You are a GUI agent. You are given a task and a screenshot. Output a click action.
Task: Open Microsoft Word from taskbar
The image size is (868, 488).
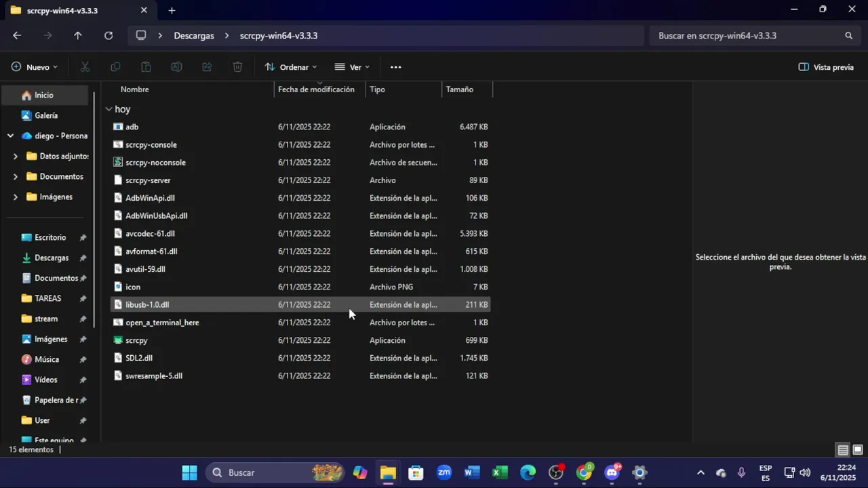[x=472, y=472]
